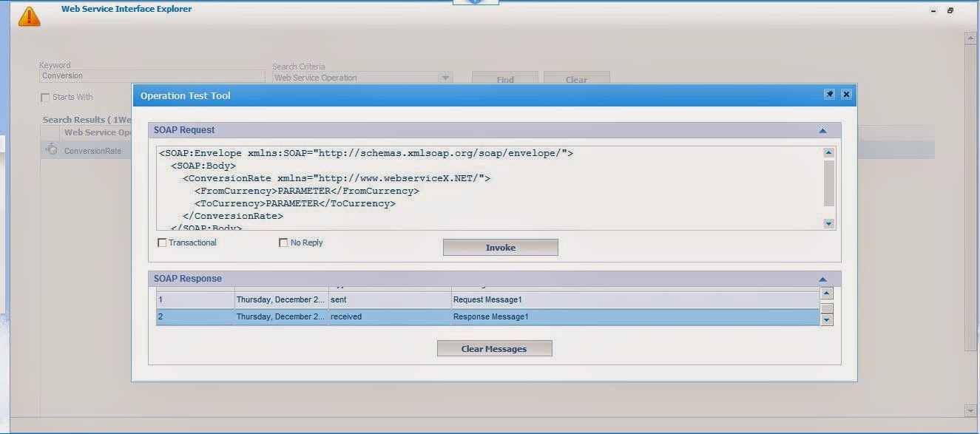The height and width of the screenshot is (434, 980).
Task: Select ConversionRate in the search results
Action: [92, 151]
